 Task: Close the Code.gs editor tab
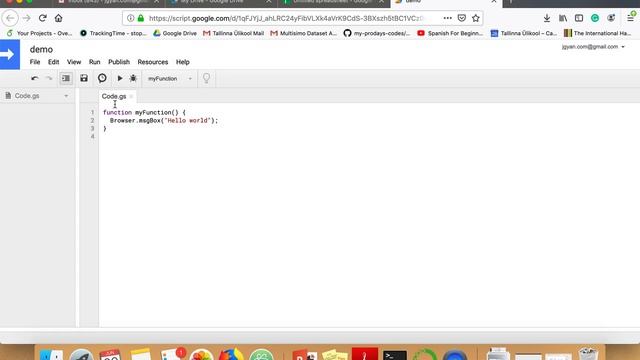[131, 96]
